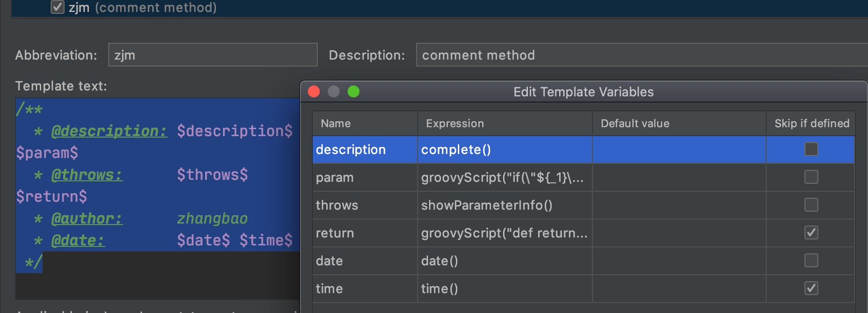This screenshot has height=313, width=868.
Task: Click the Default value column header
Action: 679,123
